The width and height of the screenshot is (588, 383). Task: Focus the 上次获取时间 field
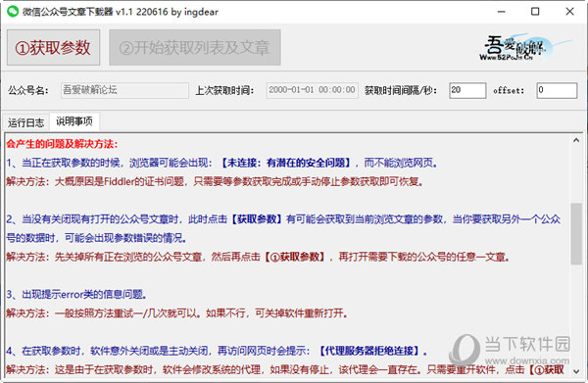[x=312, y=90]
